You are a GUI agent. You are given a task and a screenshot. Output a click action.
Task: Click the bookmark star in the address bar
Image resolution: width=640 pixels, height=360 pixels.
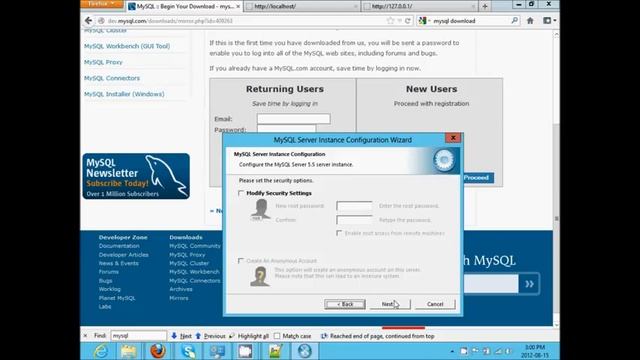390,20
